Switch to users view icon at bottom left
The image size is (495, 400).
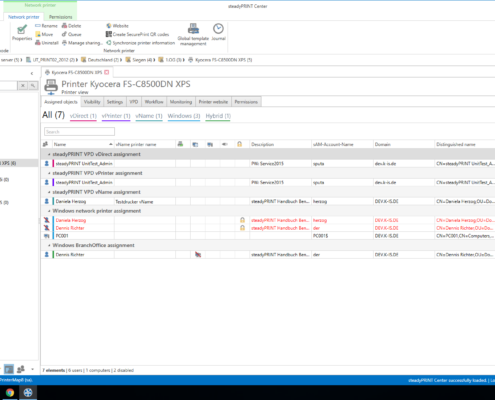(x=21, y=369)
